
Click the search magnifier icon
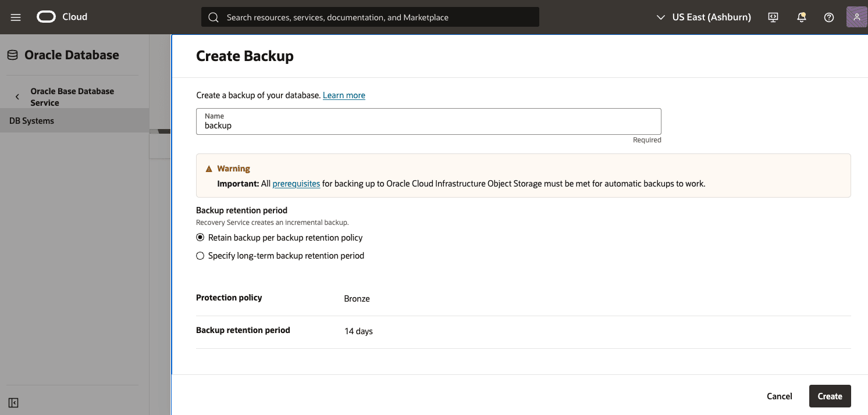click(213, 17)
